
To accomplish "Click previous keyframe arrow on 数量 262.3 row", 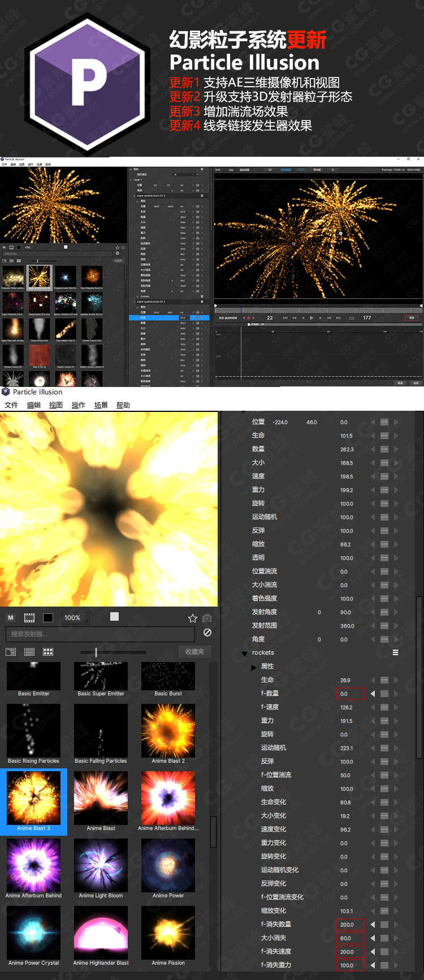I will tap(373, 449).
